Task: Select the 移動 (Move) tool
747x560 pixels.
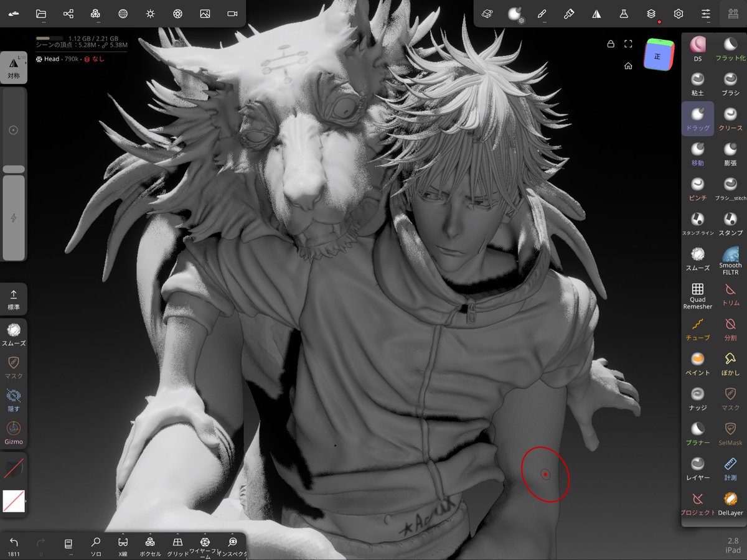Action: click(698, 154)
